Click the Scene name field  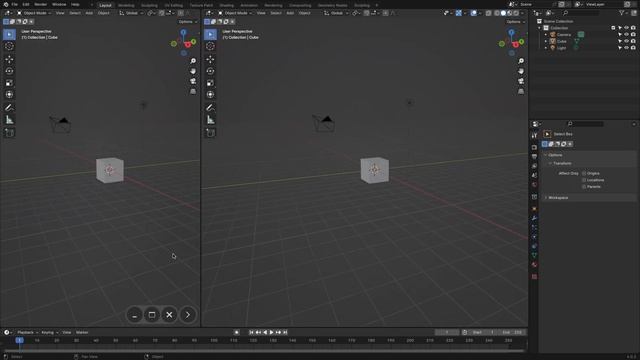535,4
